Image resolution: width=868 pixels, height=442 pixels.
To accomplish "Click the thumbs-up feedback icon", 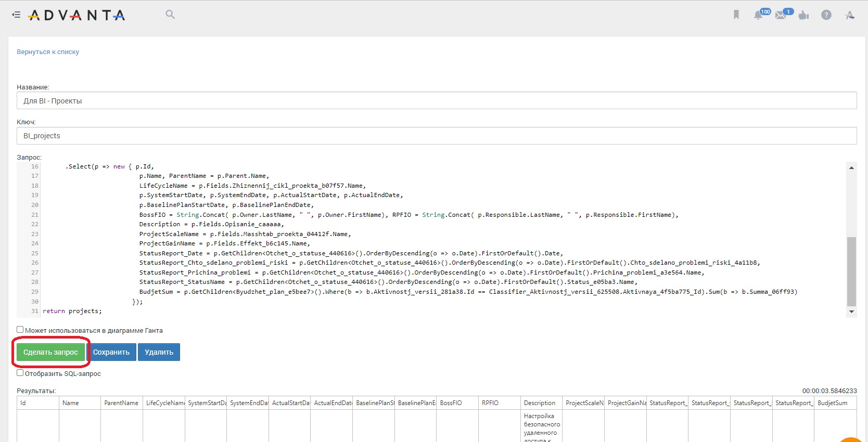I will click(804, 15).
